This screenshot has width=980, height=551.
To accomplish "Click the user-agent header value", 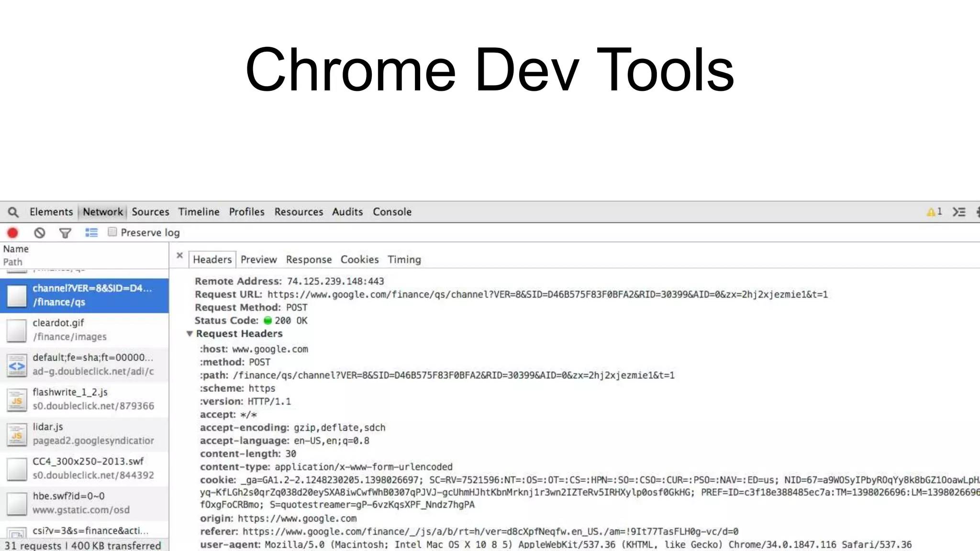I will pyautogui.click(x=589, y=544).
